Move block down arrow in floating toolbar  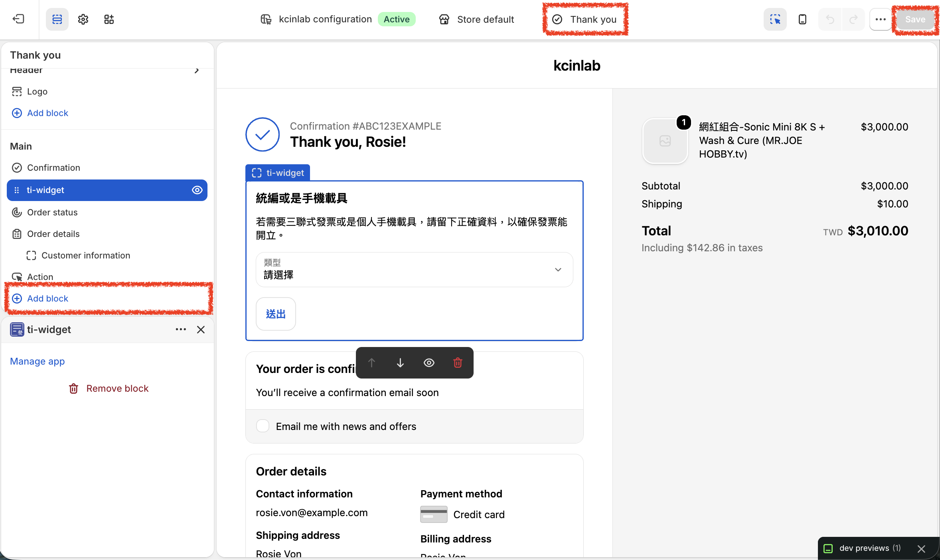tap(400, 363)
